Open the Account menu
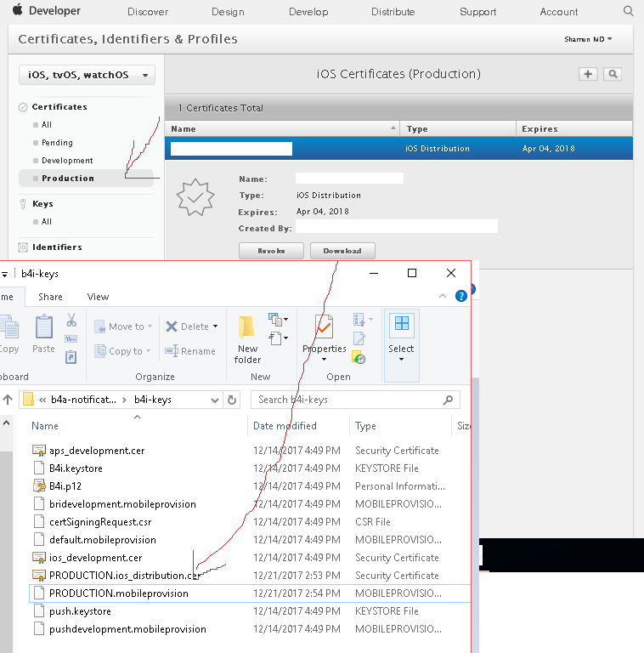 tap(559, 12)
